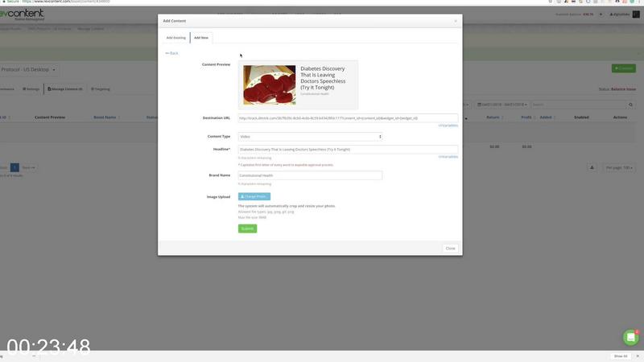Screen dimensions: 644x362
Task: Click the Enabled column header
Action: (581, 117)
